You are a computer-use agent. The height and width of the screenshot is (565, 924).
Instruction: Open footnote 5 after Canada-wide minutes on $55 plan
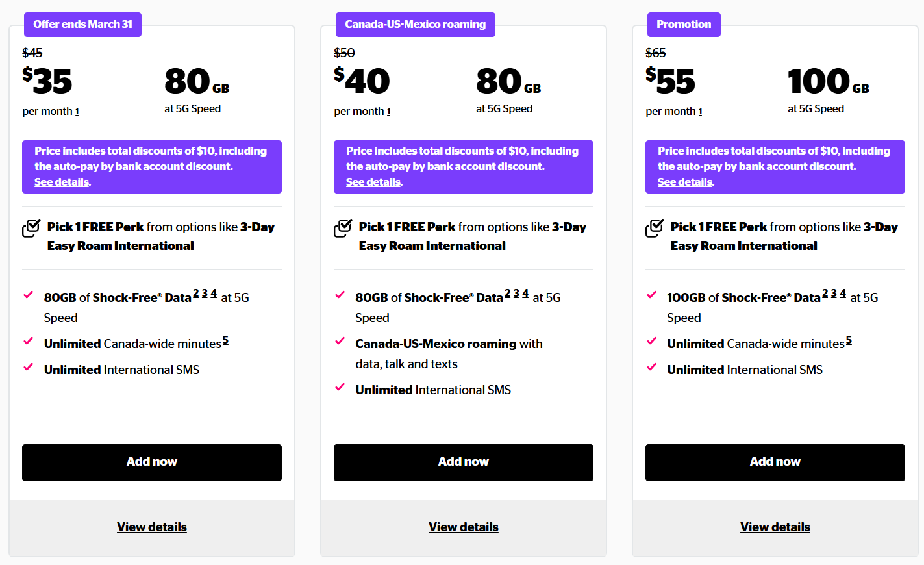849,340
